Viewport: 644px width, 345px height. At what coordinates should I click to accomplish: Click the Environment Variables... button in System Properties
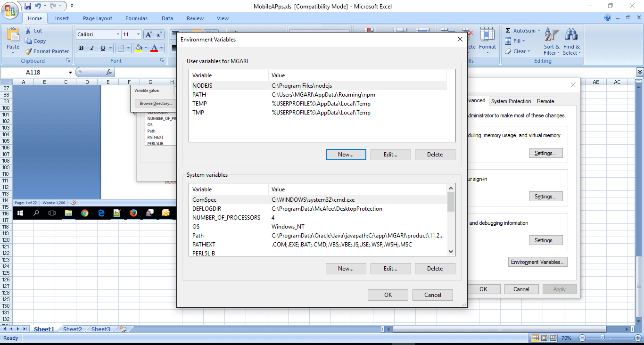(539, 262)
